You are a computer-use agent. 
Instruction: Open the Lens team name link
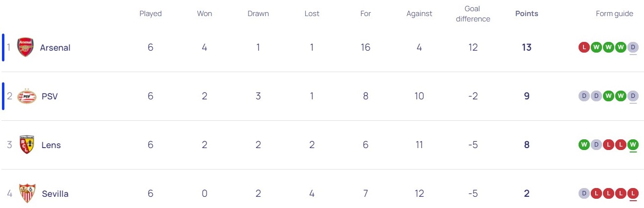point(51,145)
